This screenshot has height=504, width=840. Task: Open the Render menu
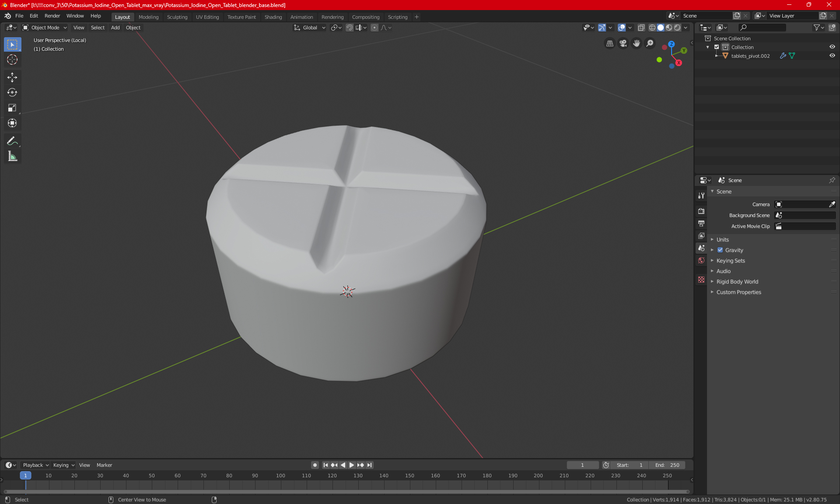pyautogui.click(x=52, y=16)
